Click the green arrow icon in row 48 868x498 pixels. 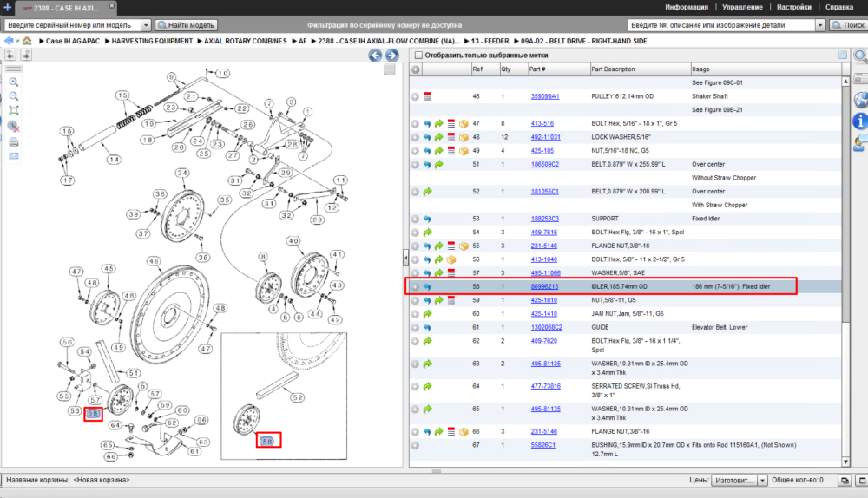click(439, 137)
